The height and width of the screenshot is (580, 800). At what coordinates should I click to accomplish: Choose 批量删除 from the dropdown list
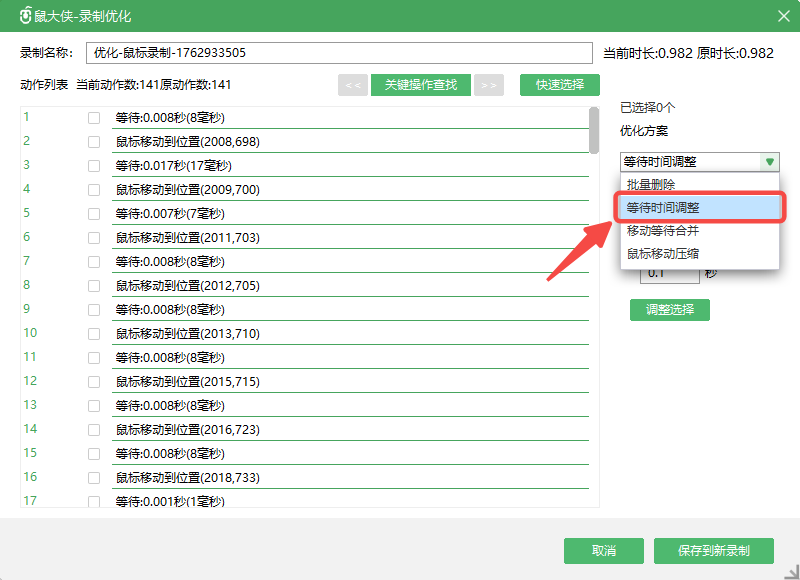[x=651, y=185]
